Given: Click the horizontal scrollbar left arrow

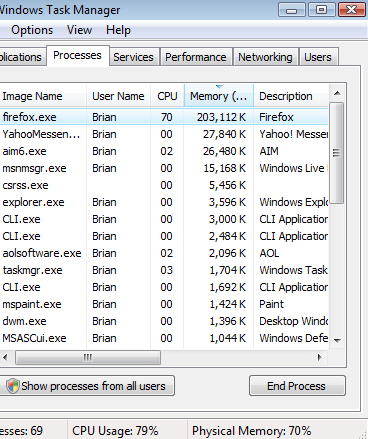Looking at the screenshot, I should click(5, 357).
